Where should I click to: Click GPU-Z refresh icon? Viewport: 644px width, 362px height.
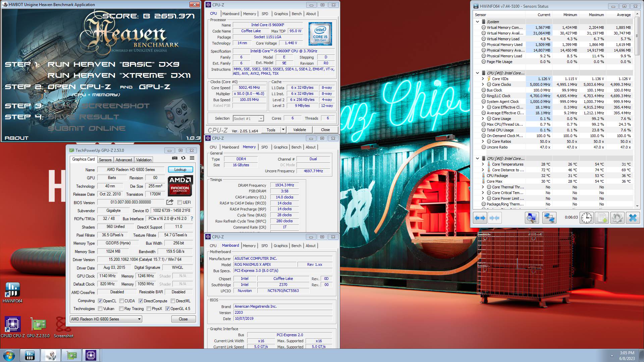(183, 158)
